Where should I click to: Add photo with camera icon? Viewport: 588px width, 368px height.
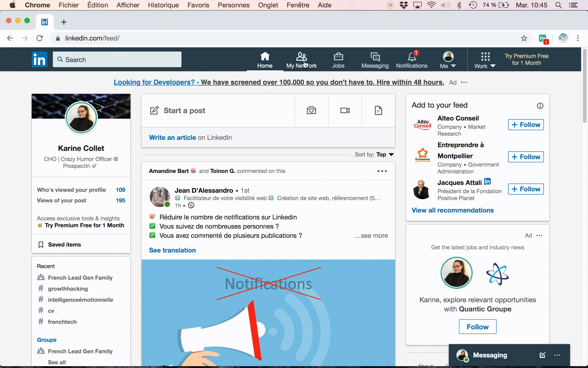[311, 110]
